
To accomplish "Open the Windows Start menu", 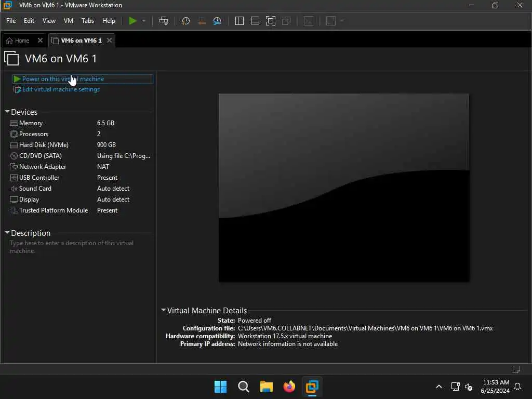I will 220,387.
